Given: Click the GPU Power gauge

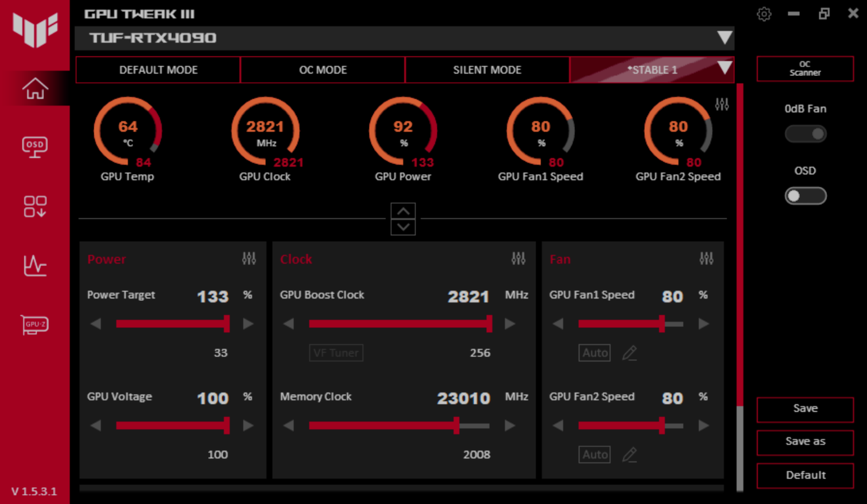Looking at the screenshot, I should tap(403, 132).
